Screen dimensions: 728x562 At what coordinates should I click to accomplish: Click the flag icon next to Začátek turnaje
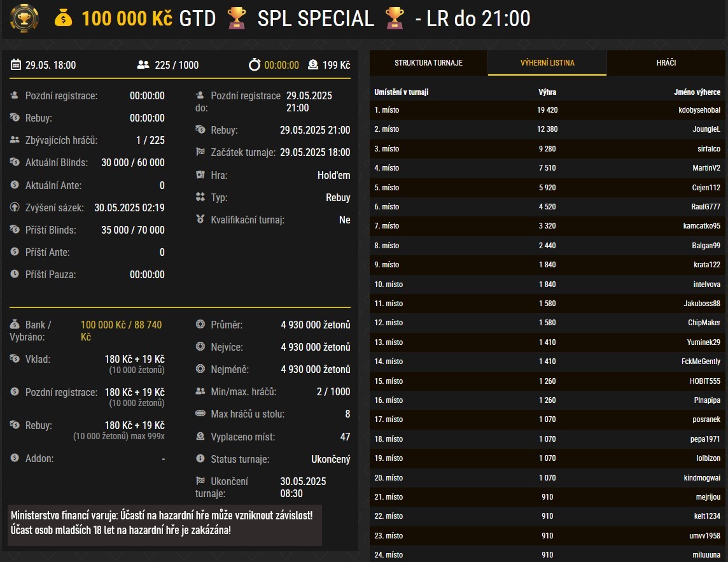(200, 153)
